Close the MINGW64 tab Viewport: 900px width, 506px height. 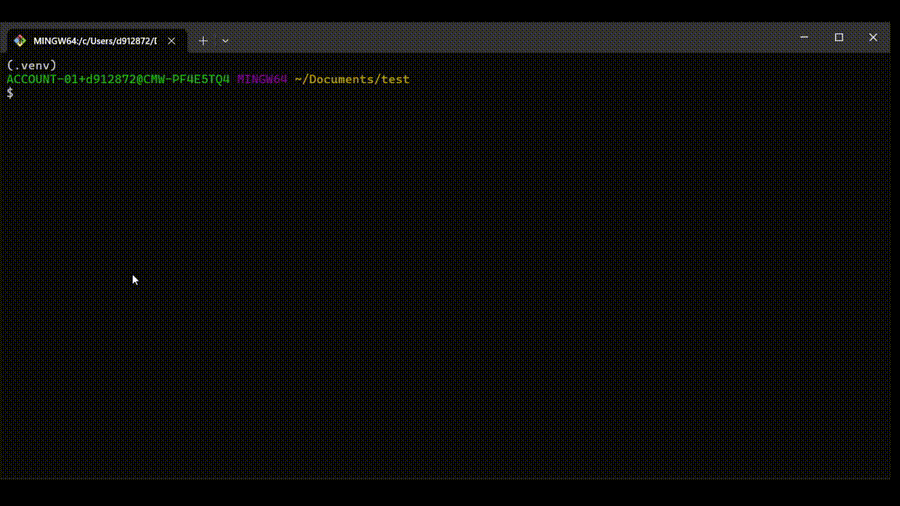click(x=172, y=41)
